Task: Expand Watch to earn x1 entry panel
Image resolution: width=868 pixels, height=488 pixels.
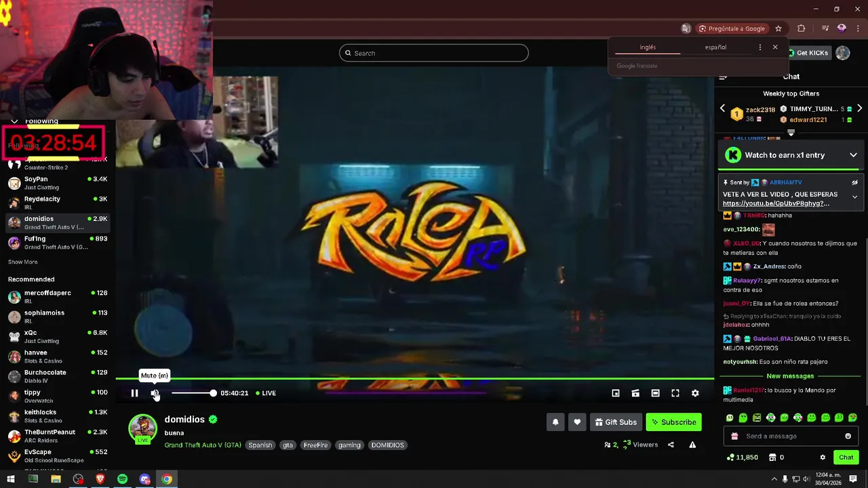Action: (853, 155)
